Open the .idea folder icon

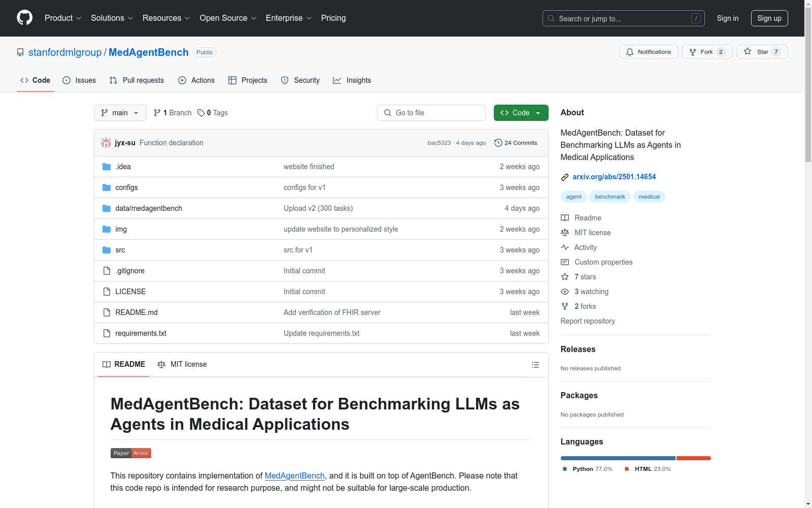107,167
